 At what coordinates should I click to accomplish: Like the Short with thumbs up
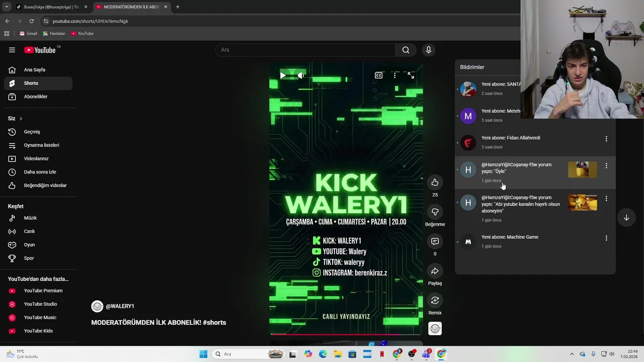coord(435,182)
